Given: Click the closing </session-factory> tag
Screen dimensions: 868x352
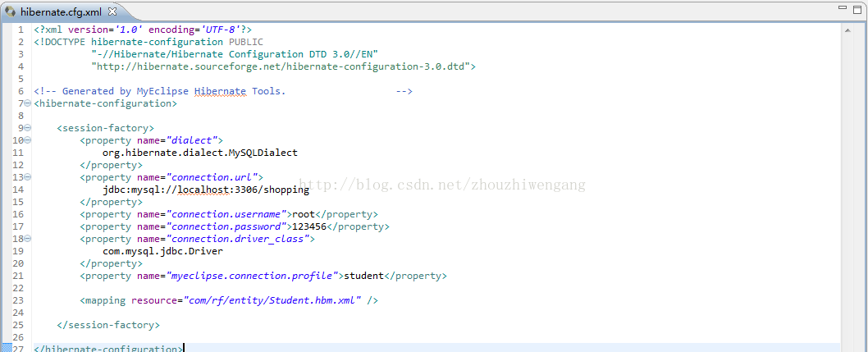Looking at the screenshot, I should 108,325.
